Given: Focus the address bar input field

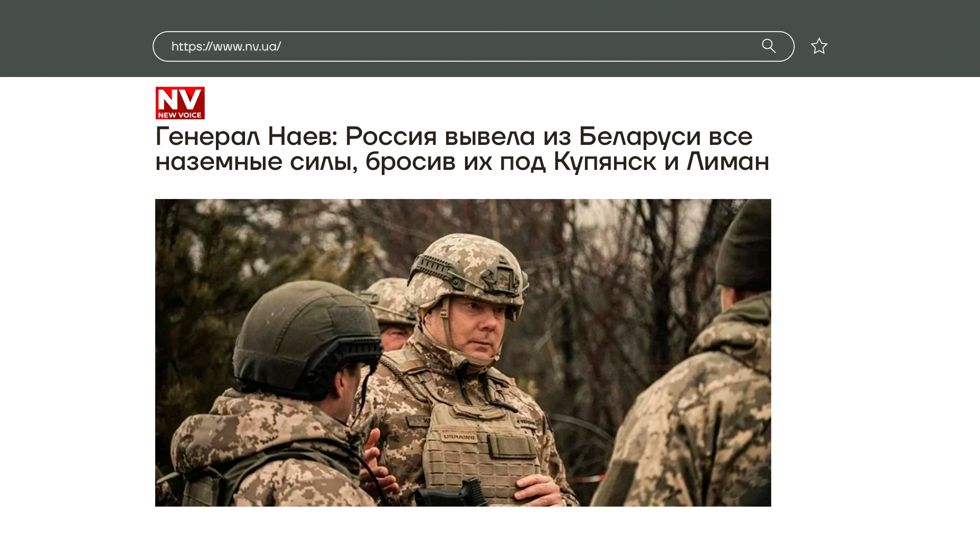Looking at the screenshot, I should click(473, 46).
